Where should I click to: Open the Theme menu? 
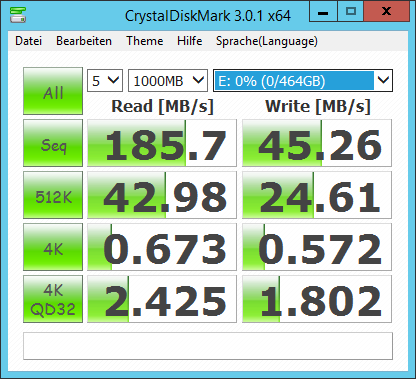145,41
